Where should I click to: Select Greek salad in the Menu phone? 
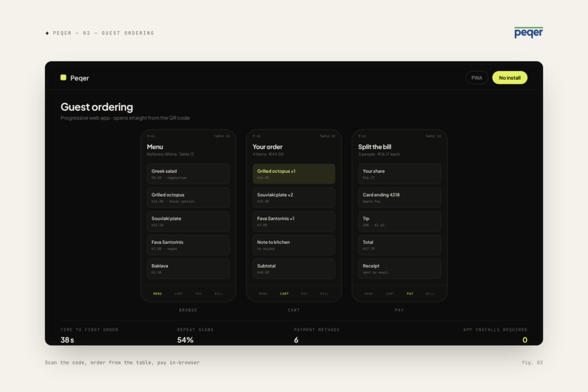point(188,174)
